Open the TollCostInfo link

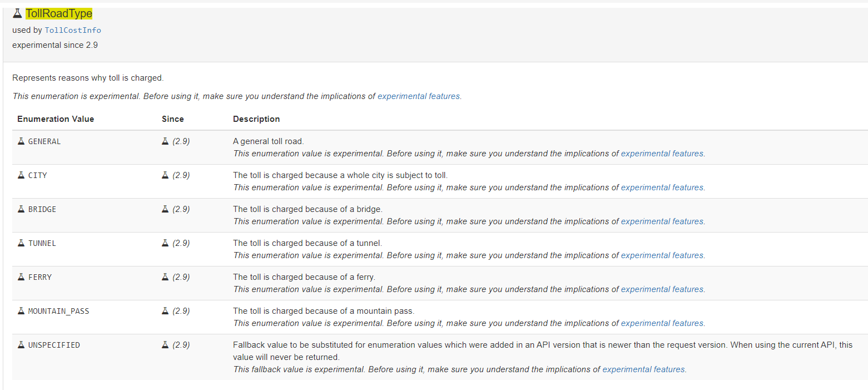tap(73, 30)
